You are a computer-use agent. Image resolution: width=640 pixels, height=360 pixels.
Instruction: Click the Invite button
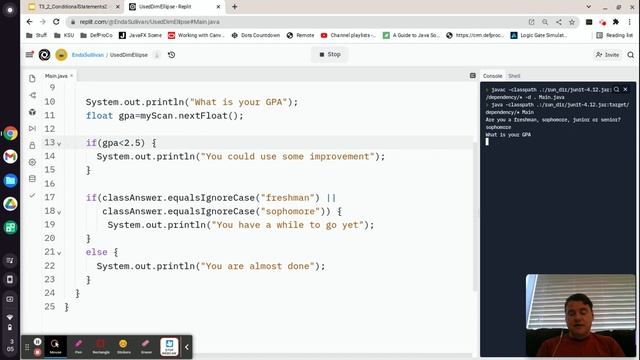[607, 55]
